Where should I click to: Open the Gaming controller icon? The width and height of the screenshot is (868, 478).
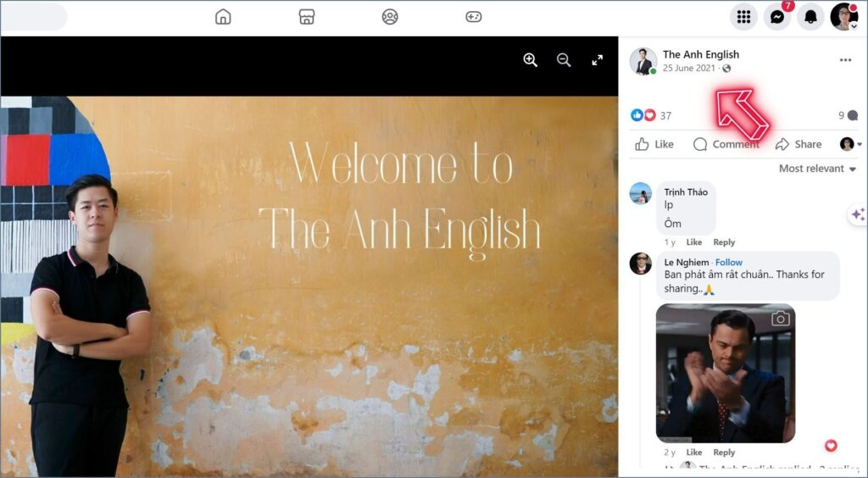pos(473,17)
